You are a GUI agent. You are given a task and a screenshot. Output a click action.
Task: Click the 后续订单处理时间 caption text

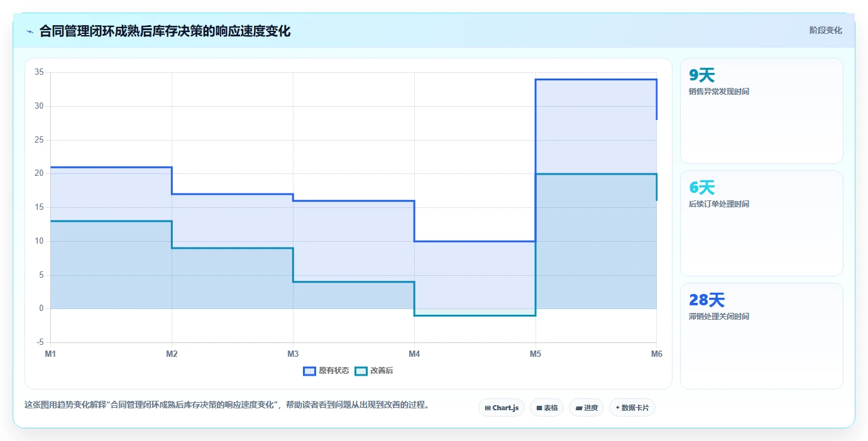pyautogui.click(x=719, y=204)
